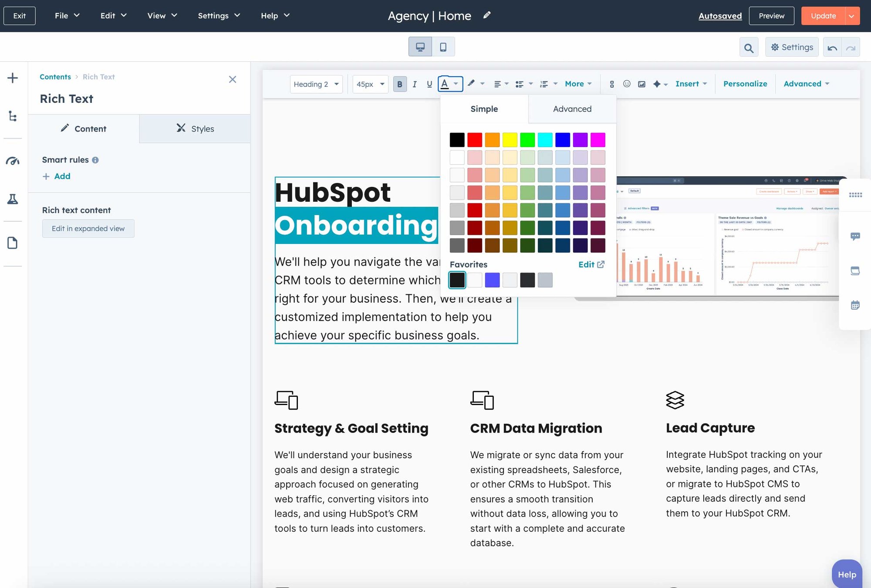Open the flask test icon in left sidebar

tap(13, 199)
